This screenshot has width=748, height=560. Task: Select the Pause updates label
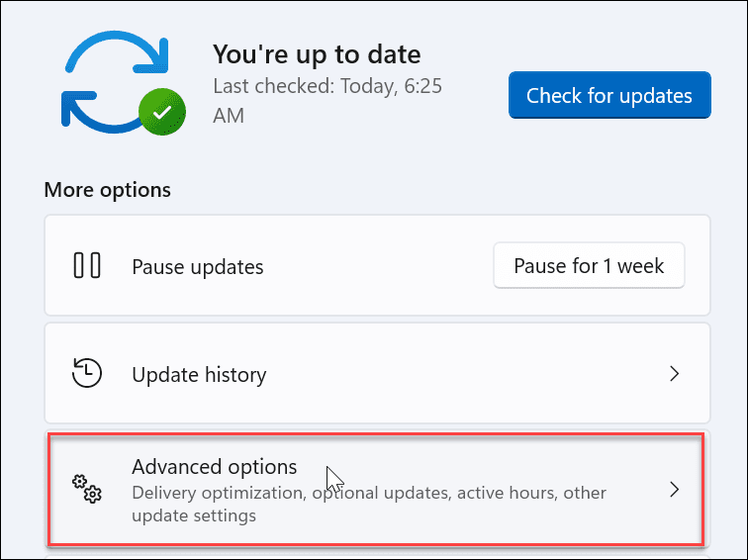point(198,267)
